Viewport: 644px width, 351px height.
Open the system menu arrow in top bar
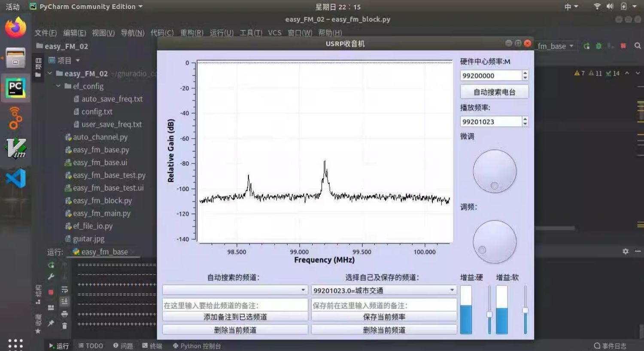point(635,6)
